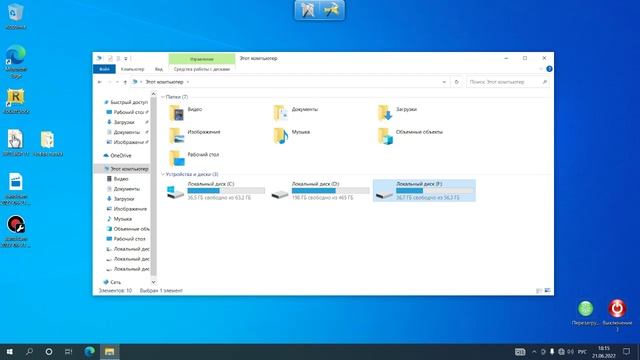Image resolution: width=640 pixels, height=360 pixels.
Task: Click the Поиск: Этот компьютер search field
Action: [508, 82]
